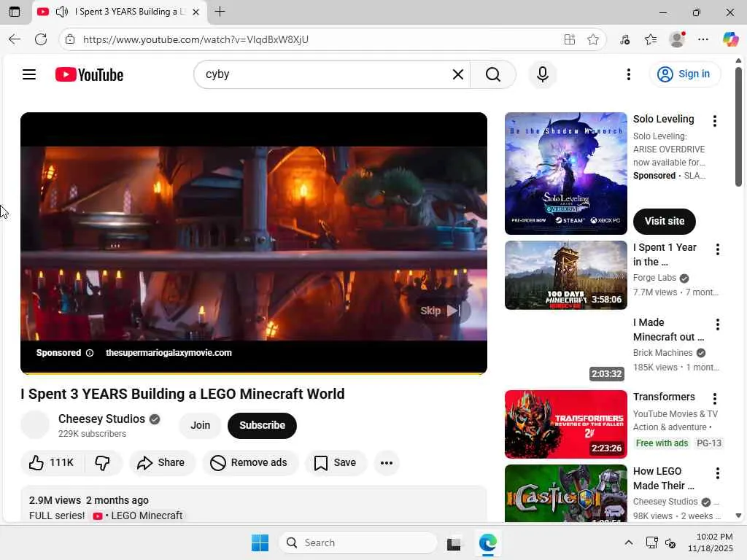
Task: Click Visit site on Solo Leveling ad
Action: (664, 222)
